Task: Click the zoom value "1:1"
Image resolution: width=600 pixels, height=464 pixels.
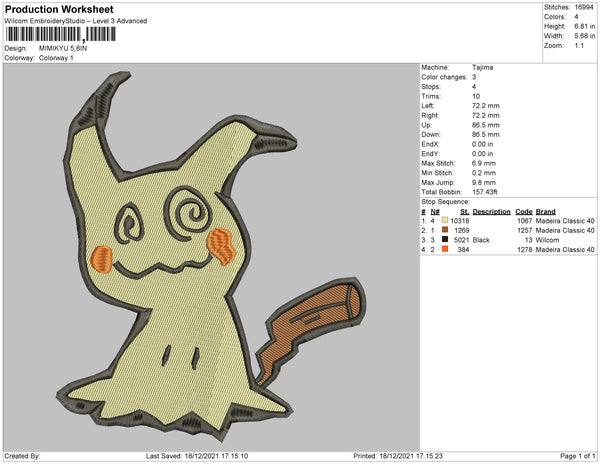Action: [x=579, y=46]
